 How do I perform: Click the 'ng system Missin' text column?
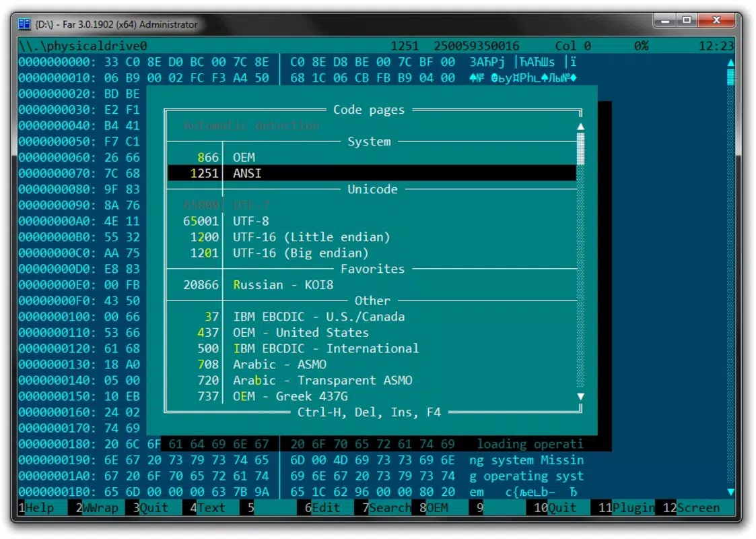[x=526, y=460]
